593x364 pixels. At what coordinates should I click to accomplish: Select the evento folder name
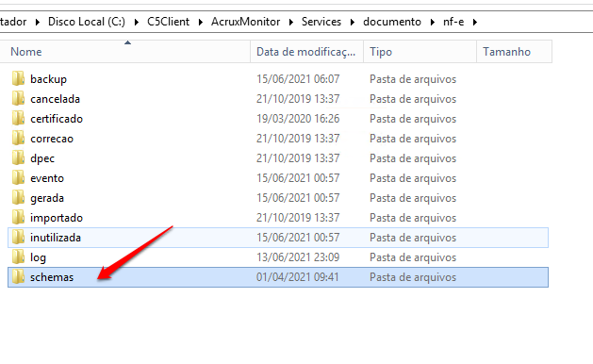[47, 178]
